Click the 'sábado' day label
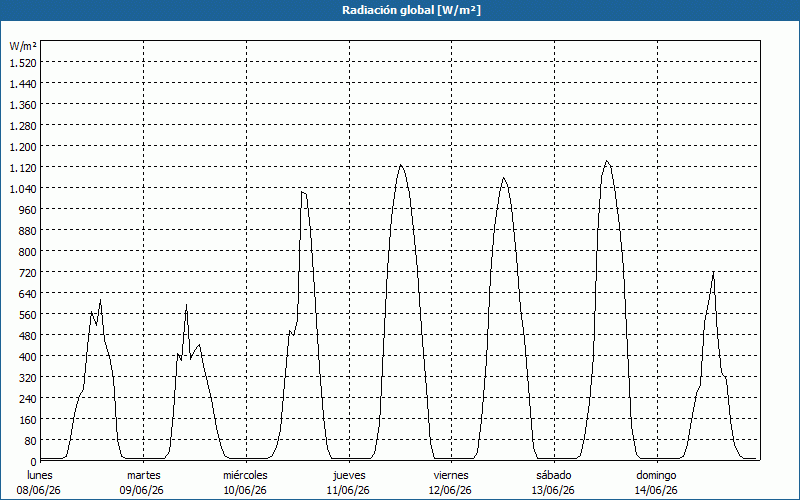The image size is (800, 500). point(554,475)
